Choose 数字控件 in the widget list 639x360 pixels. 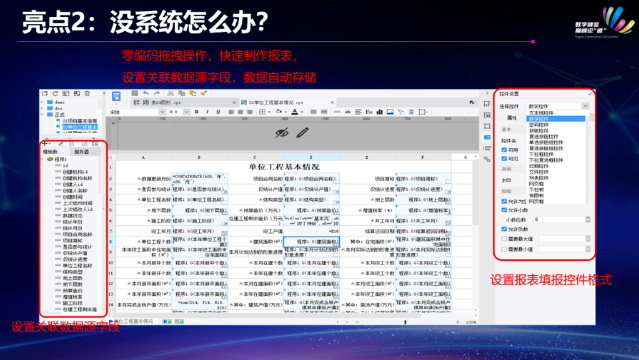(x=555, y=119)
